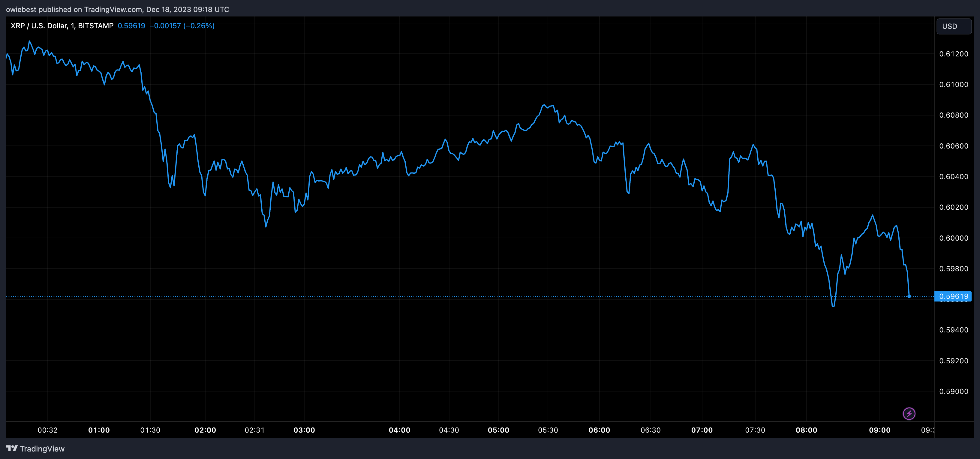The image size is (980, 459).
Task: Click the 00:32 time axis label
Action: point(47,430)
